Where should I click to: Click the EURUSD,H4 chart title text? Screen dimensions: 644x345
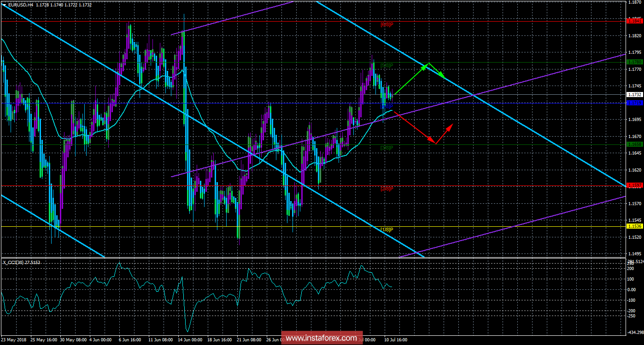(x=20, y=5)
